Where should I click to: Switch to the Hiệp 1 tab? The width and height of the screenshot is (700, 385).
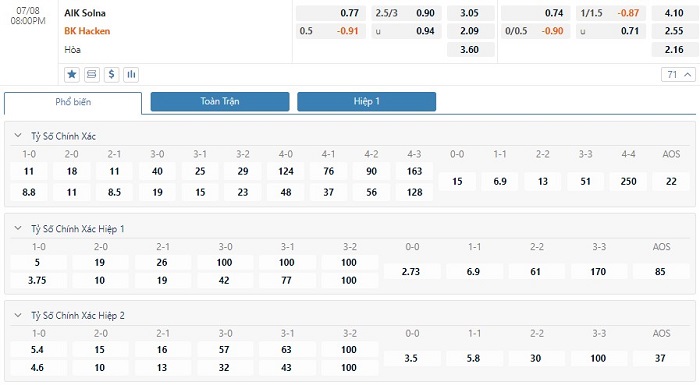pos(367,101)
